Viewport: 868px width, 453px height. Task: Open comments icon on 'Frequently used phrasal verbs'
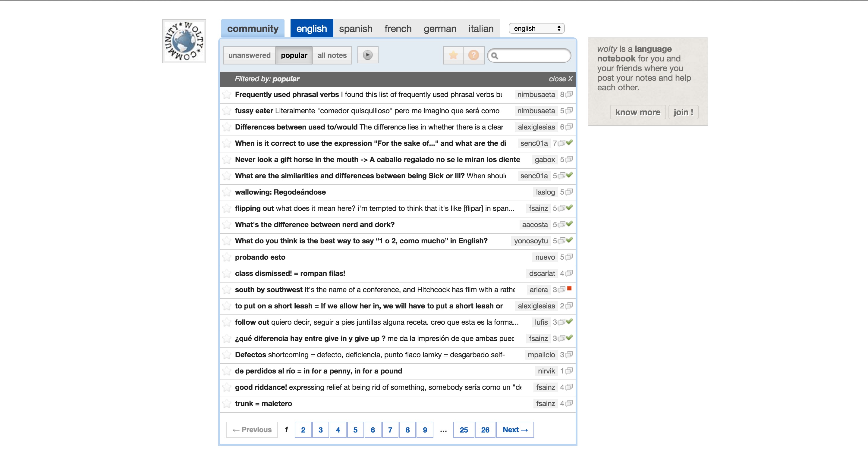point(569,94)
